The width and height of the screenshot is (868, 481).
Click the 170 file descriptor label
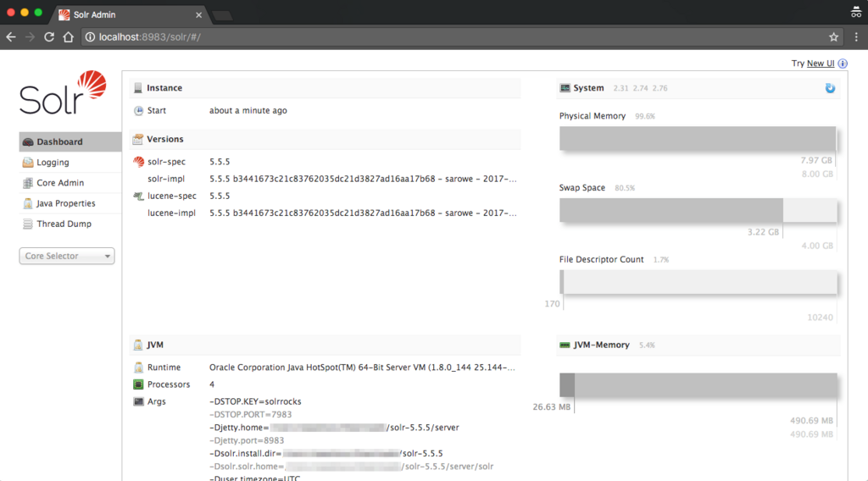[x=552, y=303]
